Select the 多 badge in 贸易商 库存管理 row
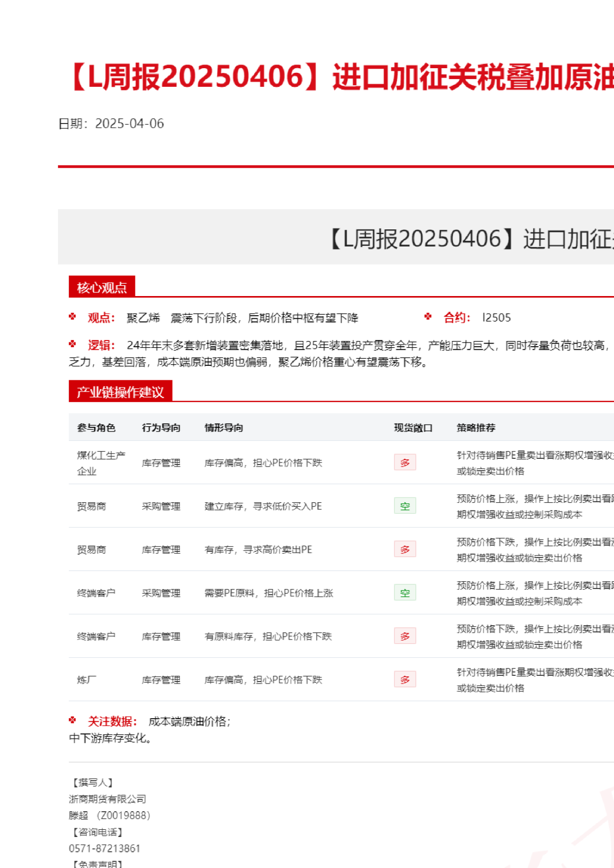Viewport: 614px width, 868px height. point(405,549)
